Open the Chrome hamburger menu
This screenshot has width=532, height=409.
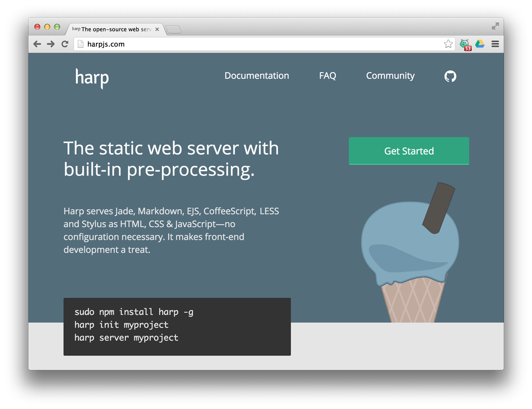point(495,44)
